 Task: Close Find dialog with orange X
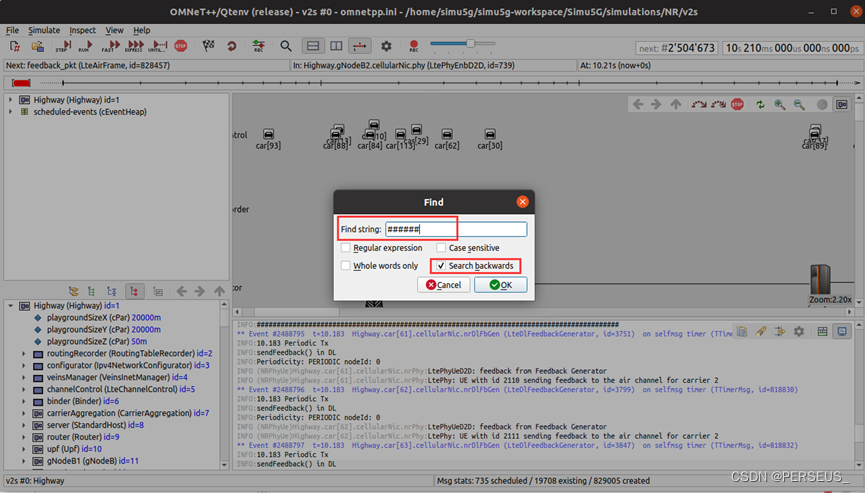[x=522, y=202]
